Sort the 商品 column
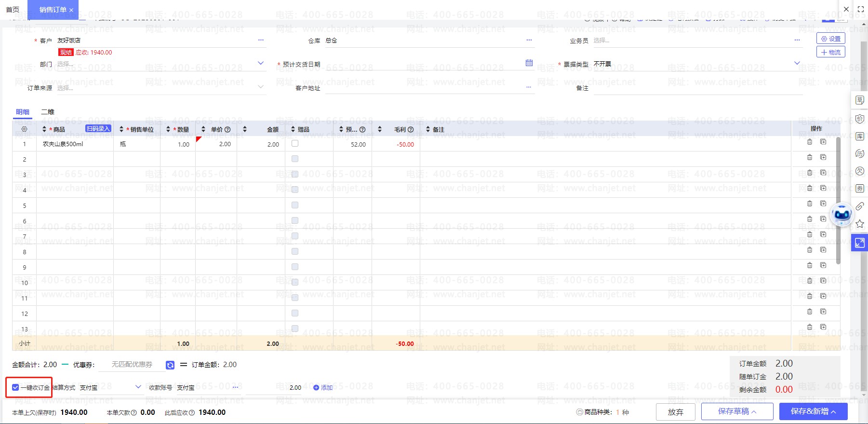 pos(44,129)
